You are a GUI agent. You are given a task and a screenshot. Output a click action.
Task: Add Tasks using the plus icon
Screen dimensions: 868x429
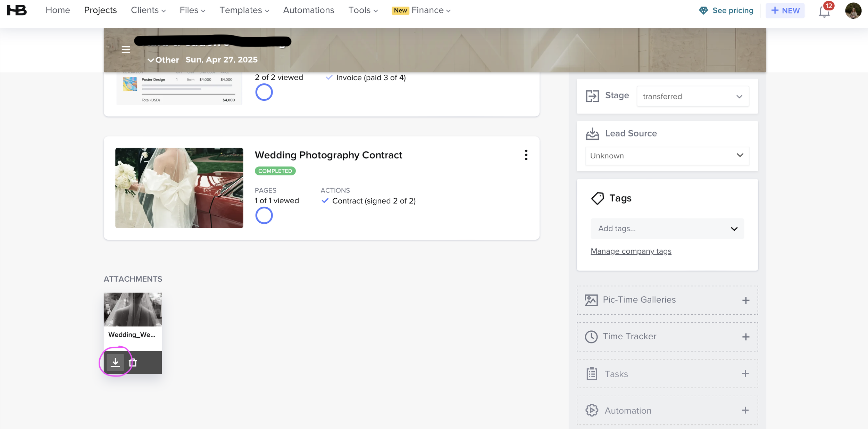tap(745, 374)
